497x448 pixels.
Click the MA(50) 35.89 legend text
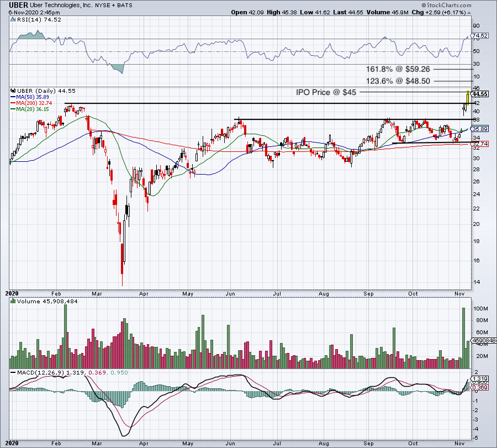(x=33, y=97)
